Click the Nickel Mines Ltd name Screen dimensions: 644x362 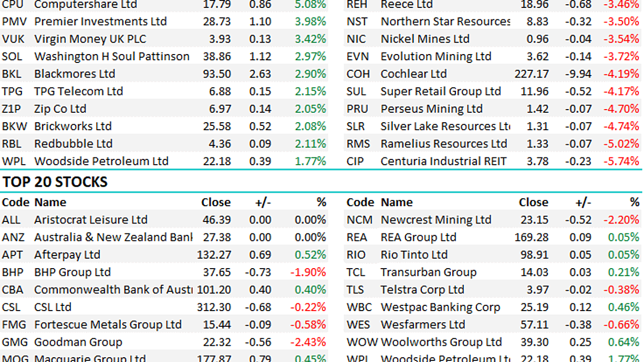[x=425, y=39]
